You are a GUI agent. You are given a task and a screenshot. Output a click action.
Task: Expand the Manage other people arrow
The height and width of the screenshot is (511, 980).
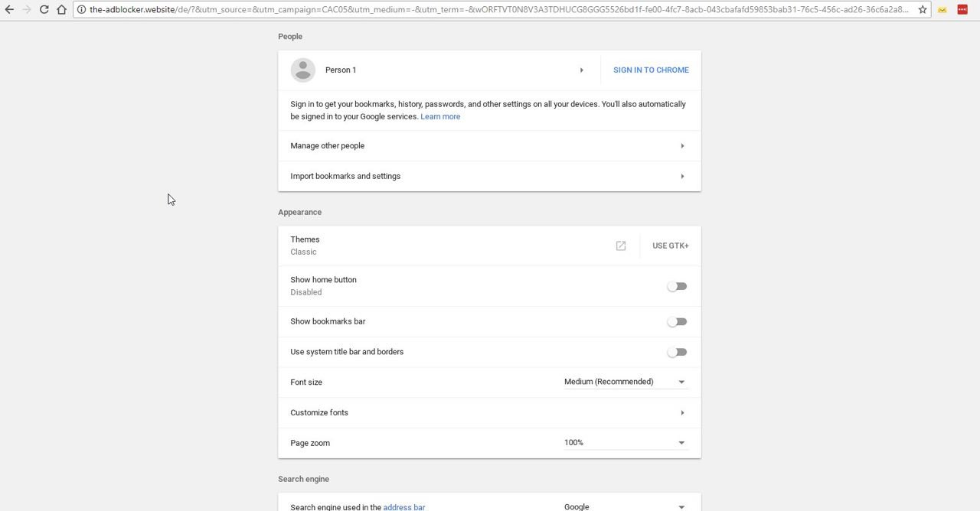(682, 145)
